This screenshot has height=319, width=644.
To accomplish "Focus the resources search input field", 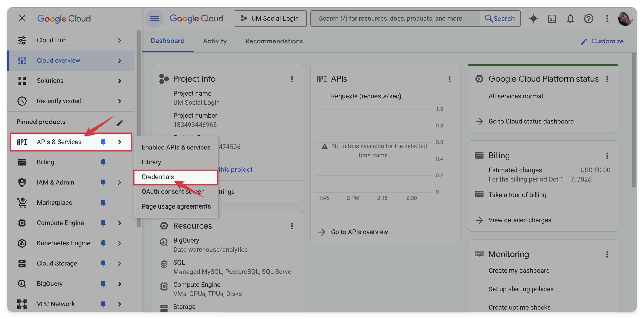I will click(395, 18).
